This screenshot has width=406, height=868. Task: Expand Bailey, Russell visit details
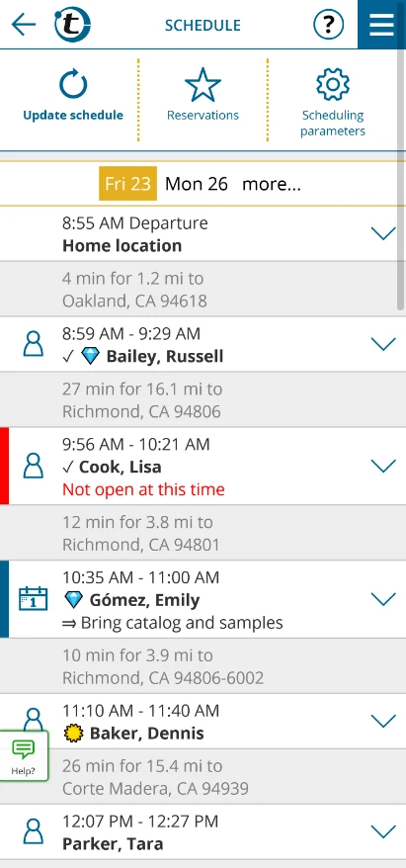383,344
